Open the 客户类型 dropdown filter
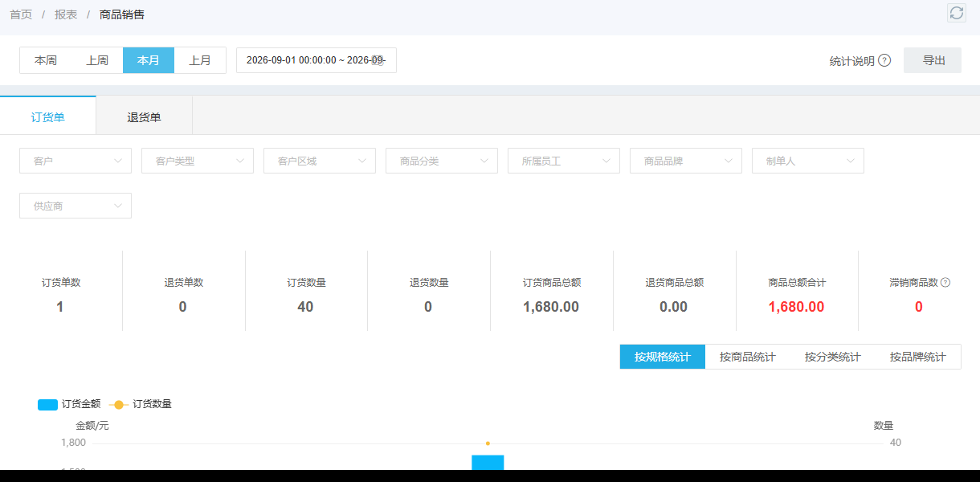Screen dimensions: 980x482 tap(198, 161)
